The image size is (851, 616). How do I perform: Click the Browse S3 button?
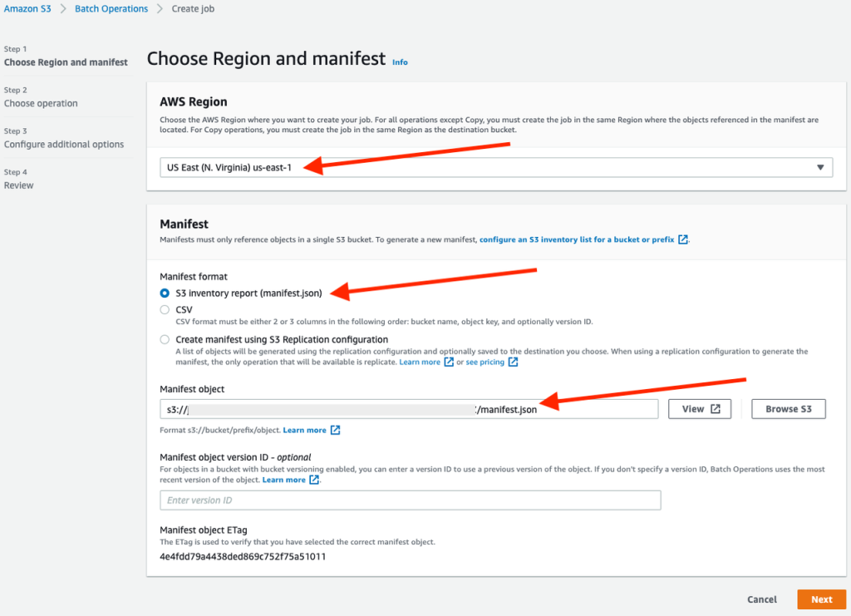click(788, 408)
